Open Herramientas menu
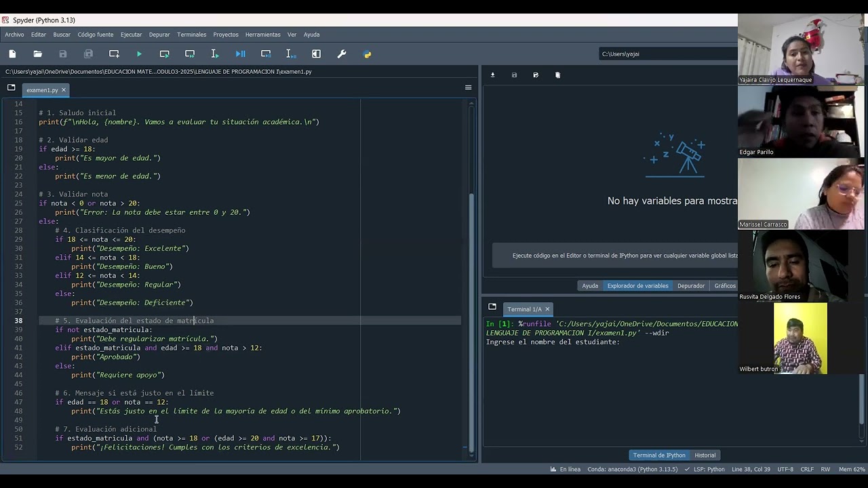Viewport: 868px width, 488px height. point(263,35)
